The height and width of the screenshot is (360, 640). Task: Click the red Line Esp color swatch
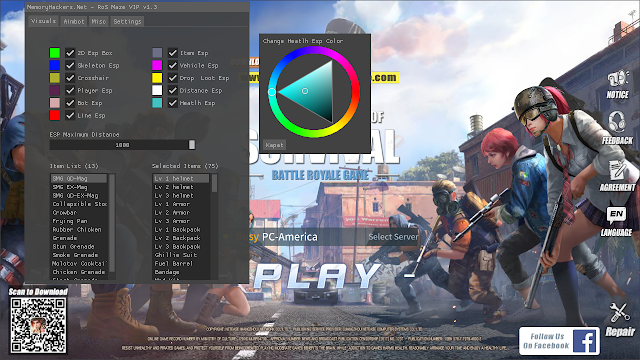coord(55,116)
